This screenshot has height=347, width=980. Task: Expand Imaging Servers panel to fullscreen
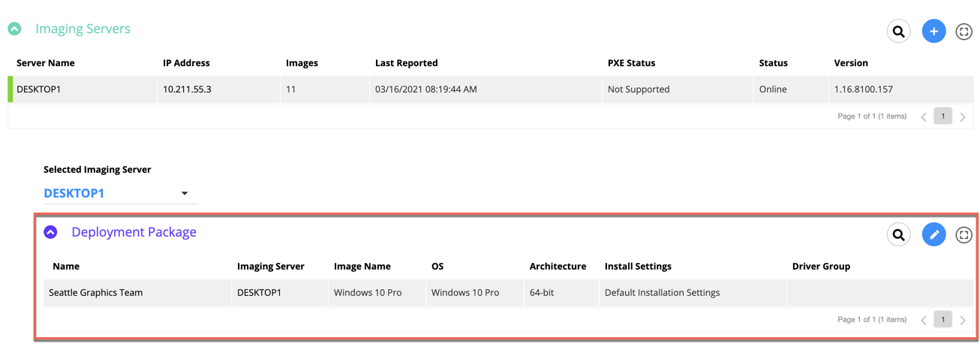tap(964, 32)
